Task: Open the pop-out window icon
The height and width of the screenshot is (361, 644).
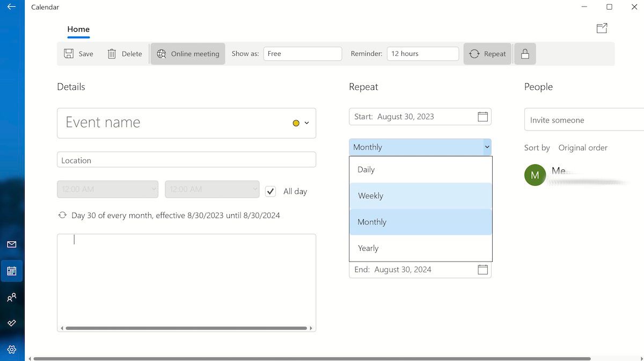Action: point(602,28)
